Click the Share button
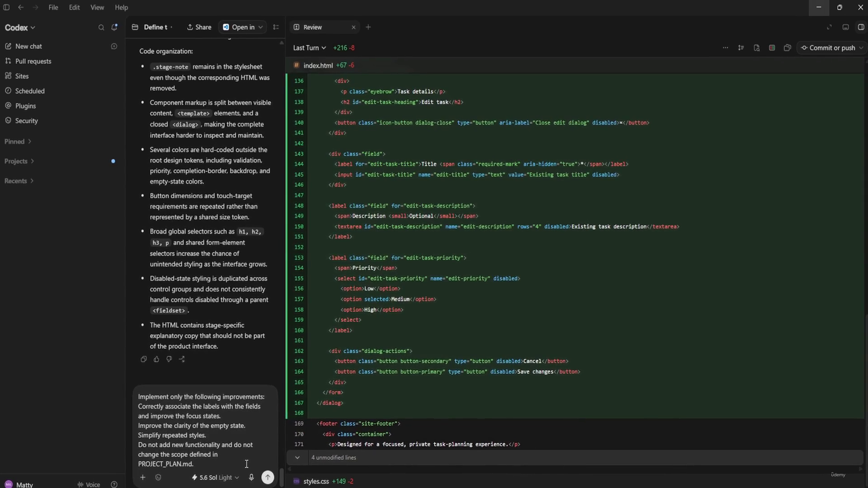Screen dimensions: 868x488 tap(199, 28)
